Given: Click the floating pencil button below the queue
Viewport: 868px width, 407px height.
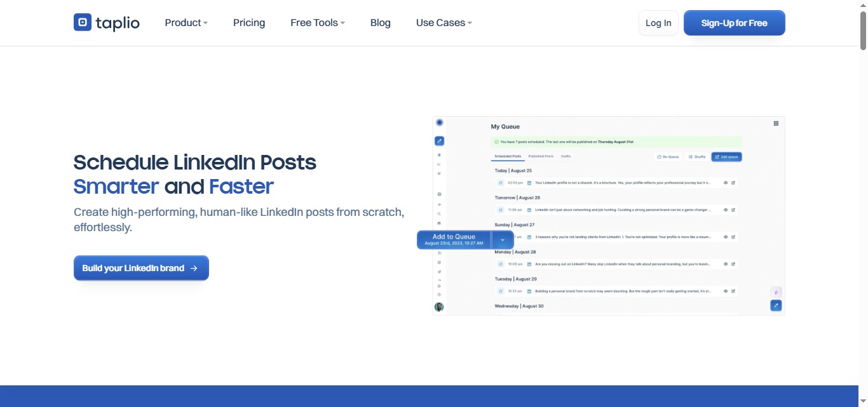Looking at the screenshot, I should [x=776, y=305].
